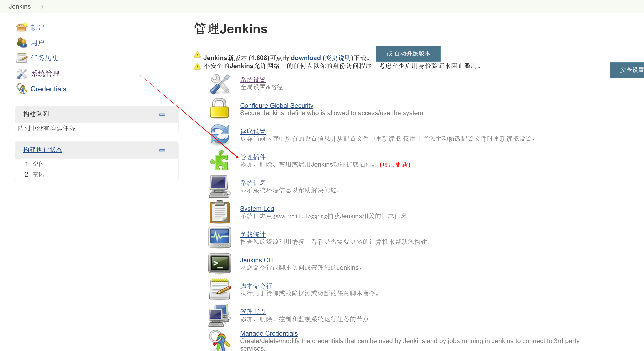Viewport: 644px width, 351px height.
Task: Open the 管理插件 link
Action: click(x=253, y=157)
